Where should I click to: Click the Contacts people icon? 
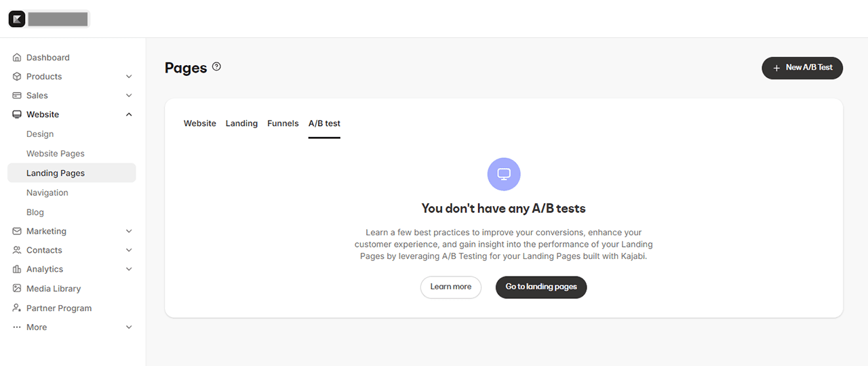tap(17, 250)
